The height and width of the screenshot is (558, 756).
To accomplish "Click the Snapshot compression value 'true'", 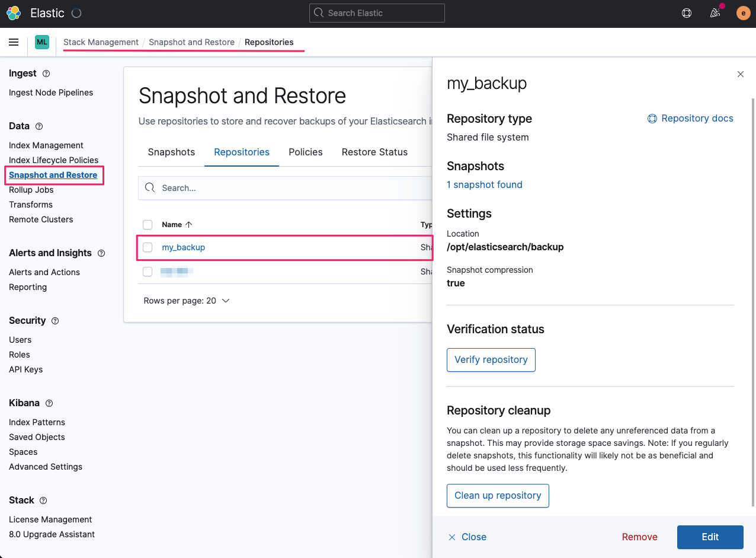I will click(x=456, y=283).
